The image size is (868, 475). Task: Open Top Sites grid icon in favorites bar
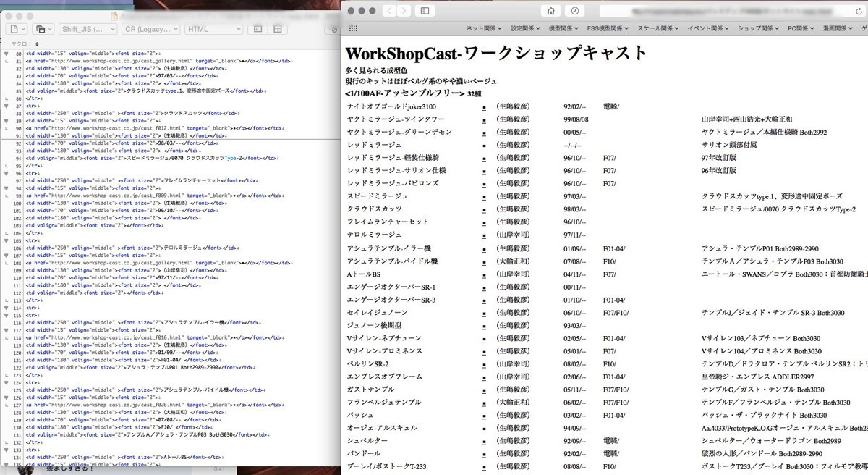(353, 28)
